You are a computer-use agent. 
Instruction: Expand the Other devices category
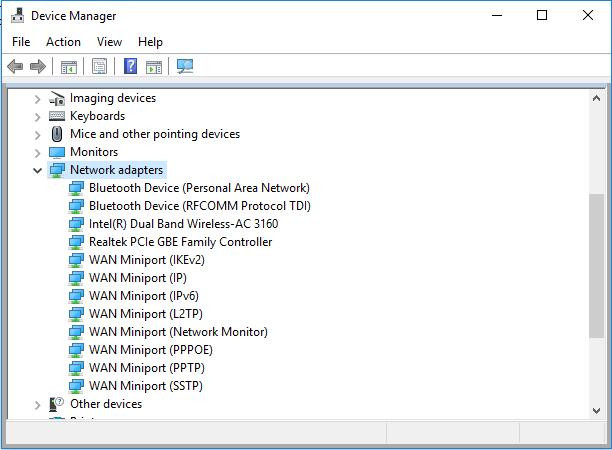pos(38,404)
